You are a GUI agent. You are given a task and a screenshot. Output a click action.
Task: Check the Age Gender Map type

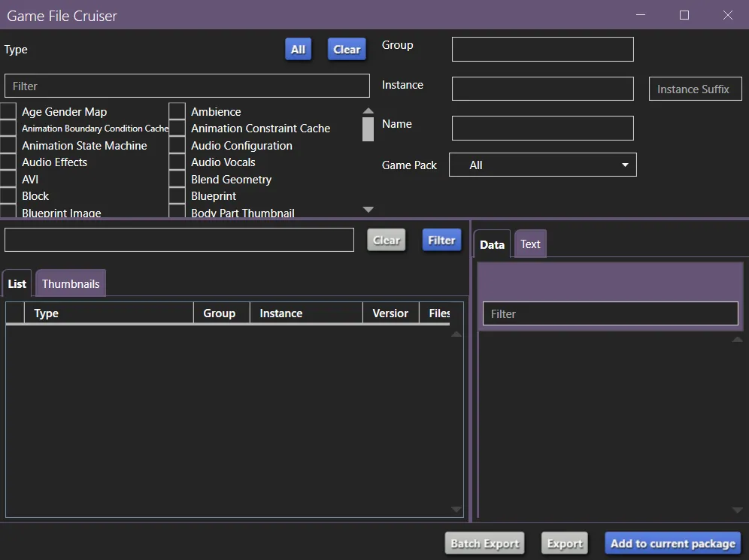[8, 111]
